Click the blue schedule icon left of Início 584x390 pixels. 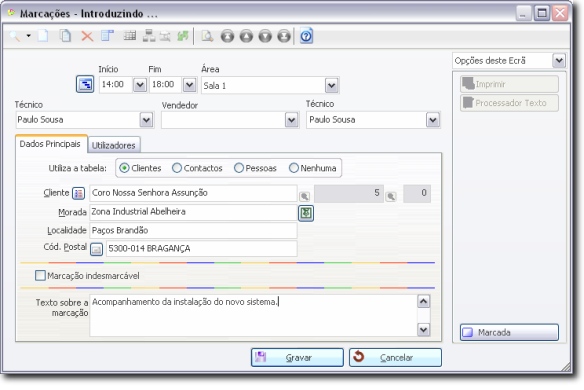(x=85, y=84)
